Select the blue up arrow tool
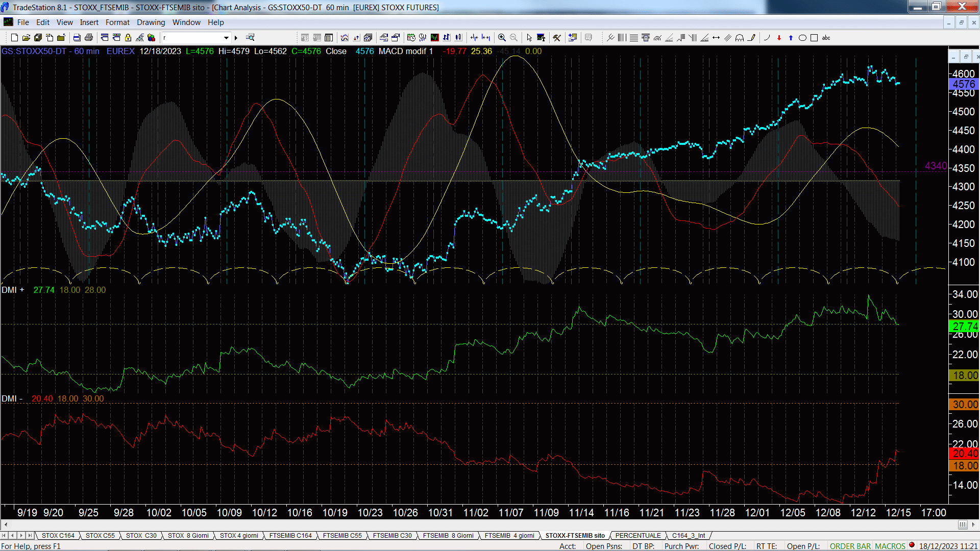The image size is (980, 551). tap(791, 38)
